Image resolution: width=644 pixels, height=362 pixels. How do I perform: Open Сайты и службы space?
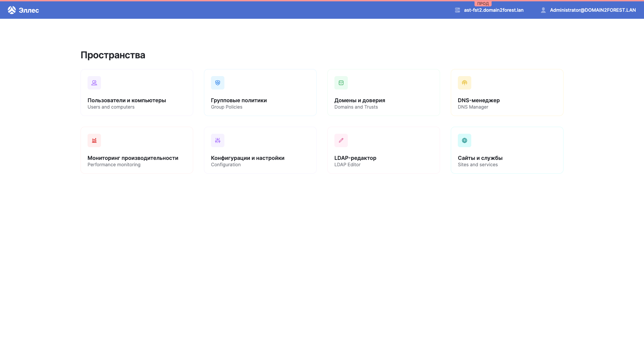(x=507, y=150)
